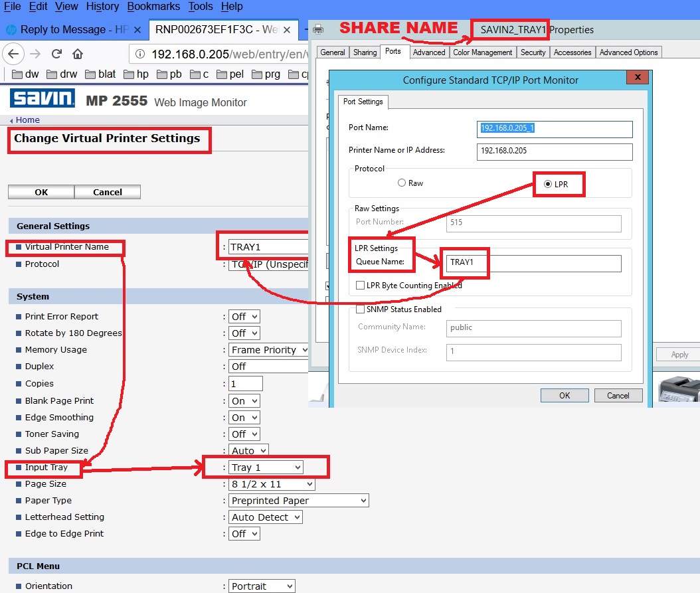Viewport: 700px width, 593px height.
Task: Follow the Home link
Action: pyautogui.click(x=27, y=120)
